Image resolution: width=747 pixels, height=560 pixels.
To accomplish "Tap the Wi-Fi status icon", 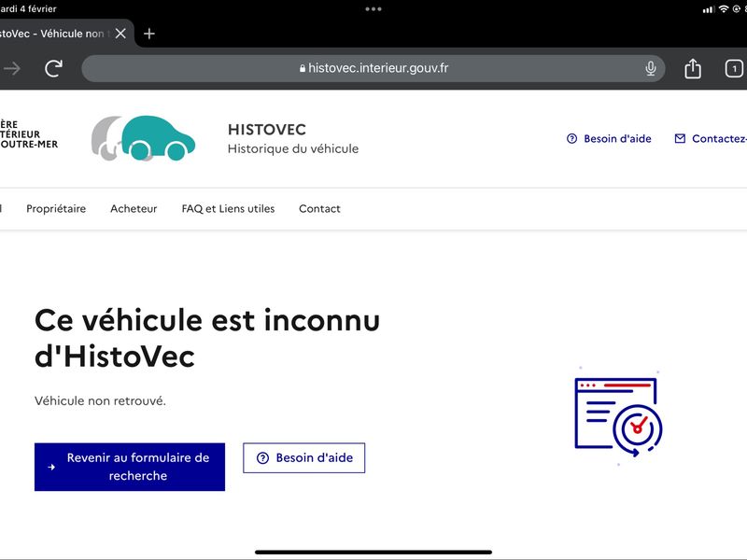I will click(724, 8).
